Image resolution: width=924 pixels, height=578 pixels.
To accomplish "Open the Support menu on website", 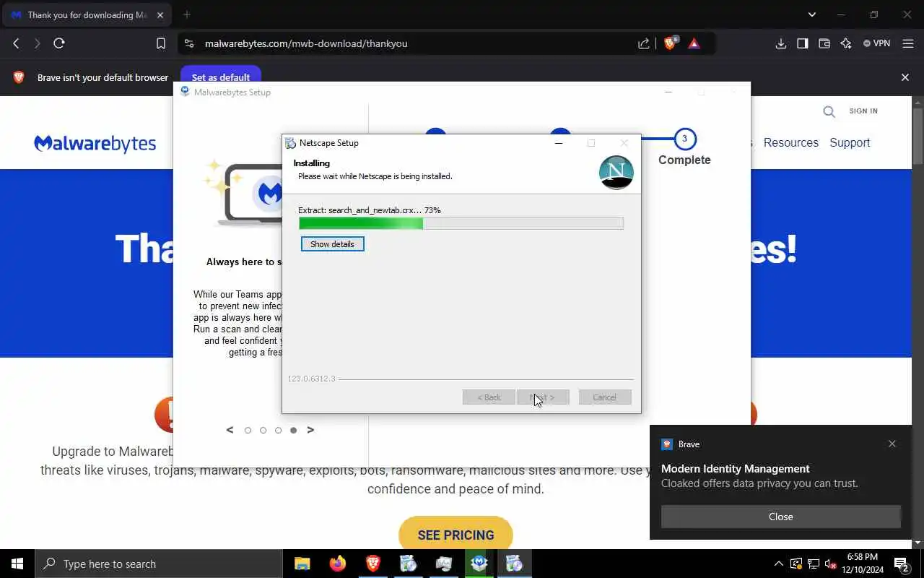I will pyautogui.click(x=850, y=142).
